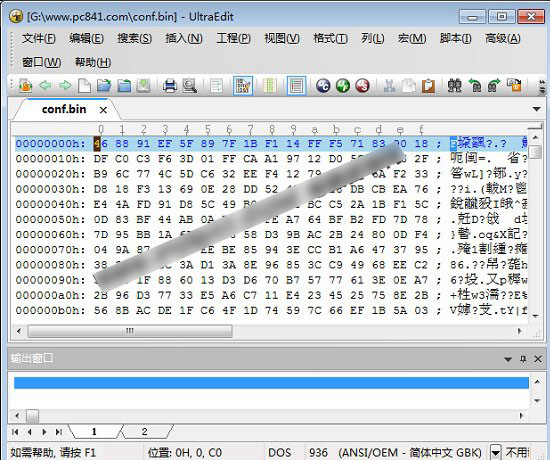Click the next output tab arrow
The height and width of the screenshot is (460, 550).
[x=44, y=432]
